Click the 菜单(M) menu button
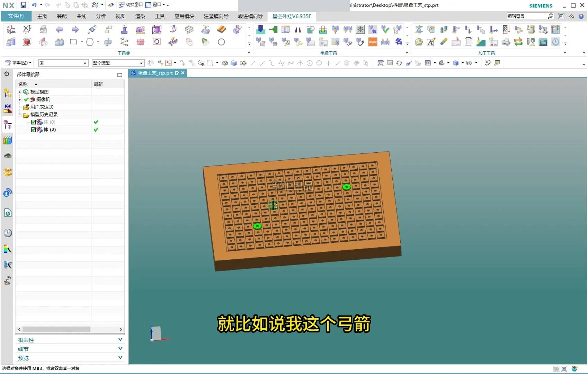588x374 pixels. click(x=18, y=63)
